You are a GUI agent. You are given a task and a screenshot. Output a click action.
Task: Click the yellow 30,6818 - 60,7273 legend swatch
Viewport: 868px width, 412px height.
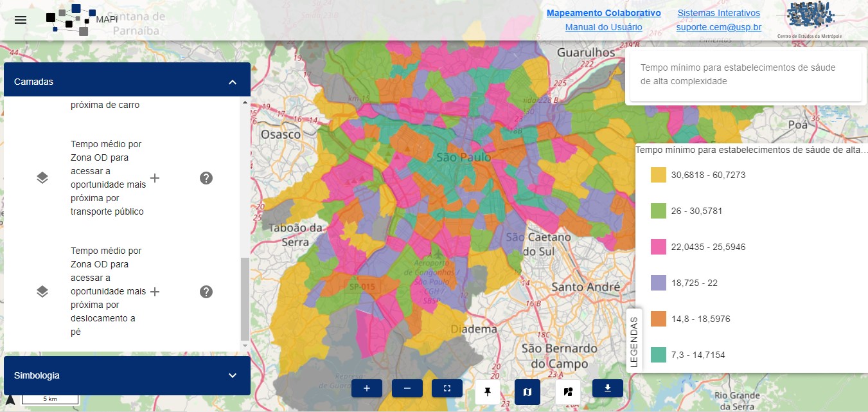pyautogui.click(x=658, y=175)
